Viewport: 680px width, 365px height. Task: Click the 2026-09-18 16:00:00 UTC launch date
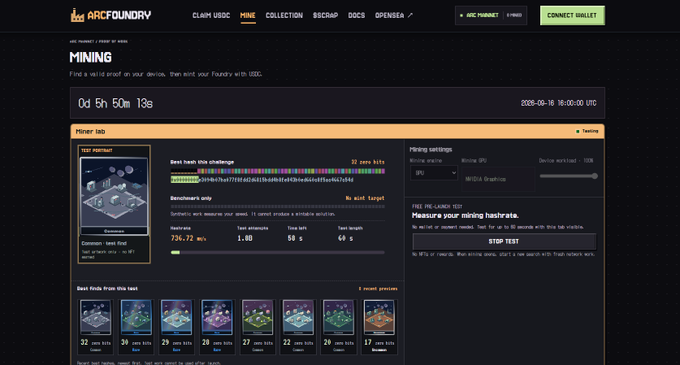(559, 103)
